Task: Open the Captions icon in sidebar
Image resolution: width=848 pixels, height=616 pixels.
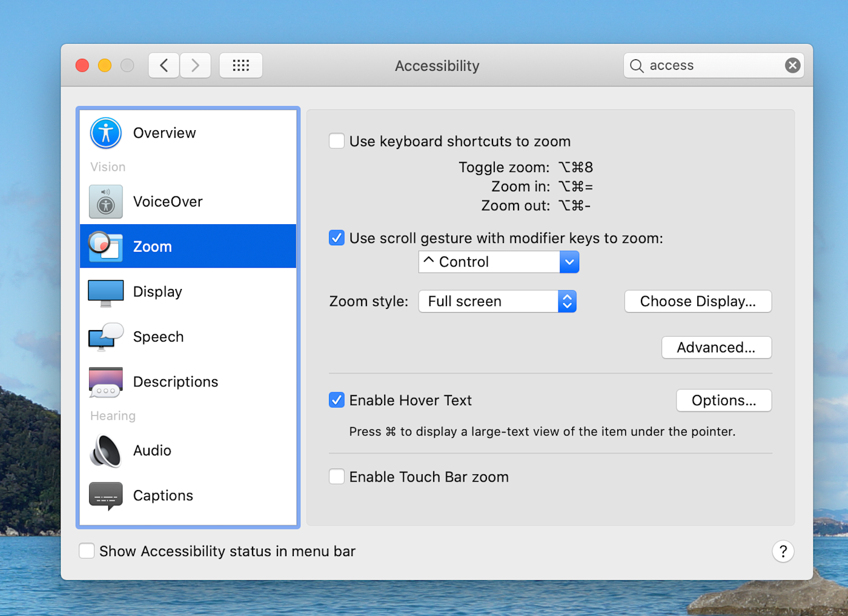Action: pyautogui.click(x=106, y=496)
